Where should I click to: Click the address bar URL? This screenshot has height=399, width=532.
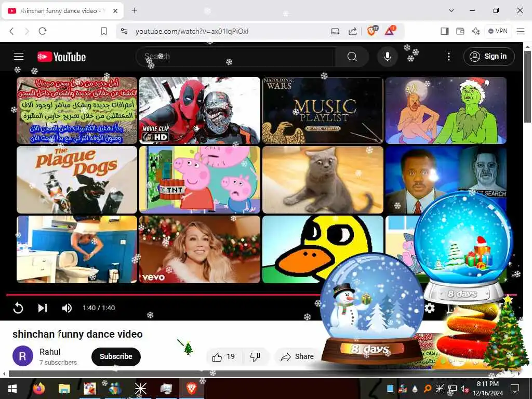coord(192,32)
